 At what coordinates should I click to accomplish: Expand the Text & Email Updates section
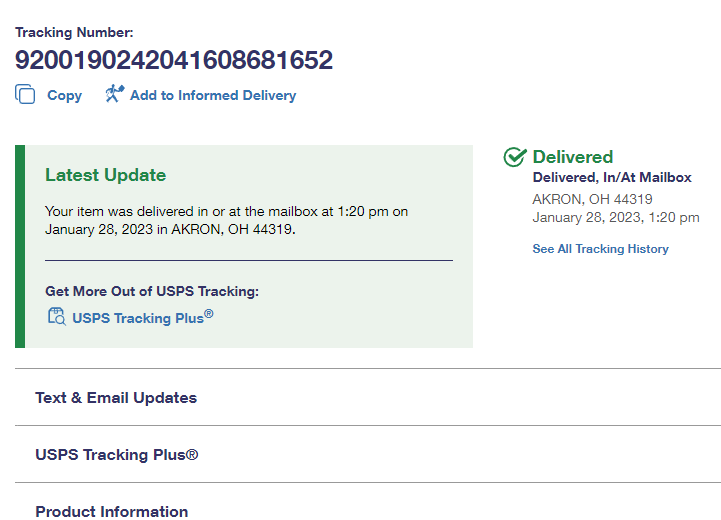[x=116, y=397]
